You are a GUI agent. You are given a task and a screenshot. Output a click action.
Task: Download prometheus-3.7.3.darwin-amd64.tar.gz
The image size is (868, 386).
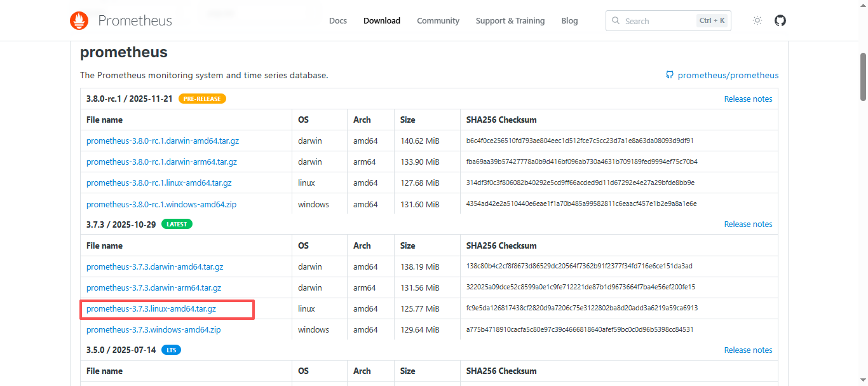155,266
